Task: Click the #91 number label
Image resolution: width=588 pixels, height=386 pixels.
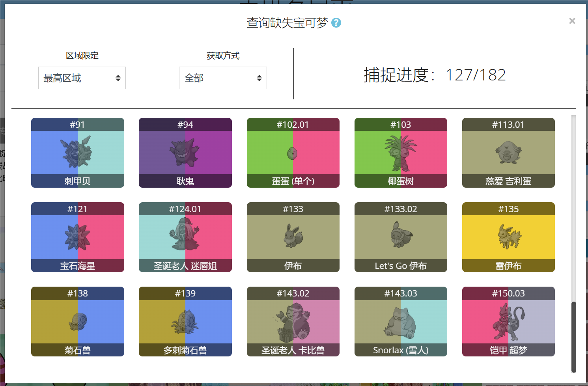Action: pyautogui.click(x=78, y=125)
